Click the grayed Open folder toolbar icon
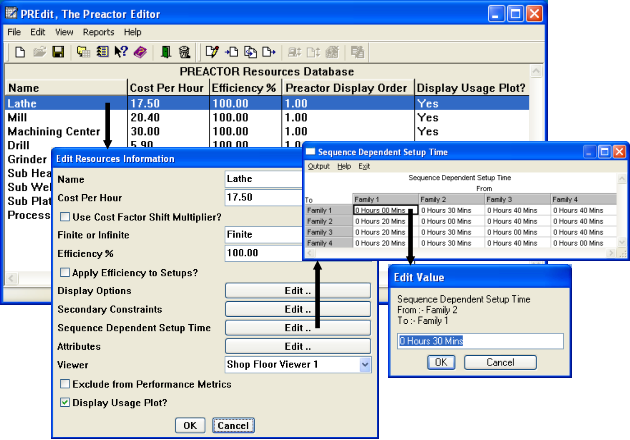630x440 pixels. pos(39,52)
